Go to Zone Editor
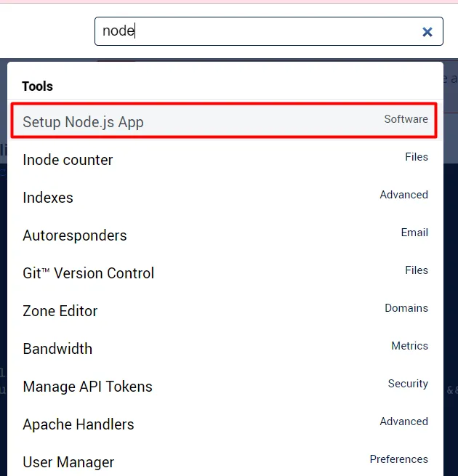 [x=225, y=311]
